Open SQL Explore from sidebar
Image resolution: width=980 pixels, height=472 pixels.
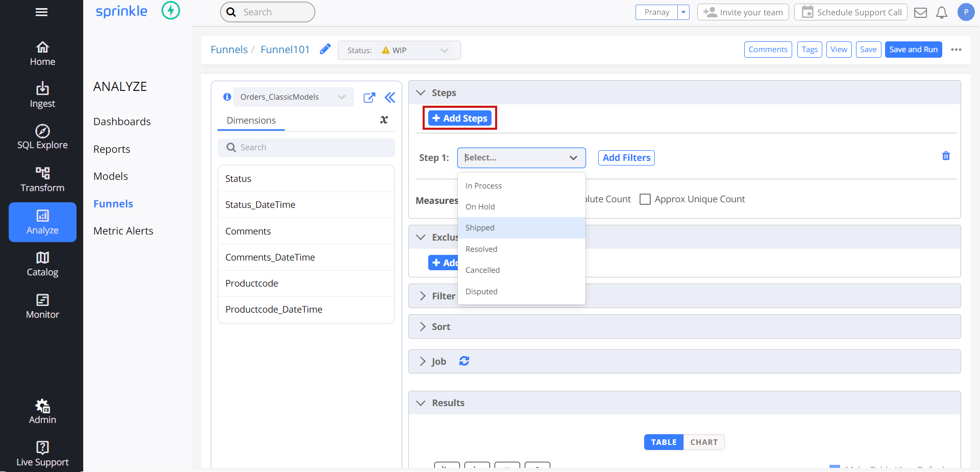pyautogui.click(x=42, y=137)
